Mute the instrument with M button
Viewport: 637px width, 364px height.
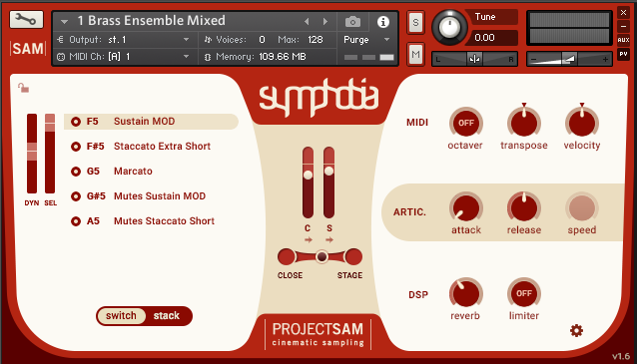tap(415, 54)
